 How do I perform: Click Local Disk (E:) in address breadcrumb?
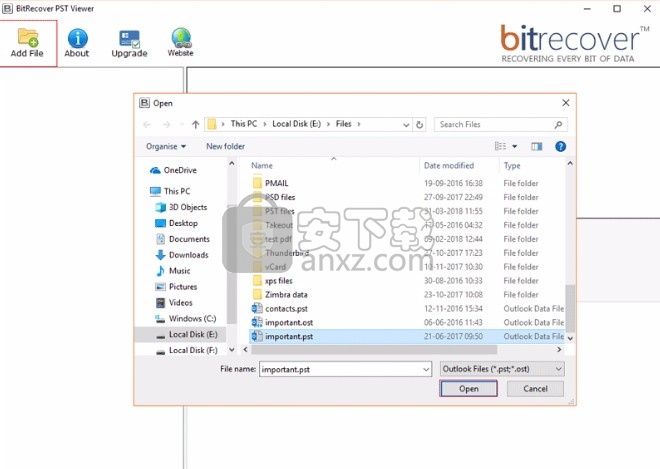pyautogui.click(x=296, y=124)
